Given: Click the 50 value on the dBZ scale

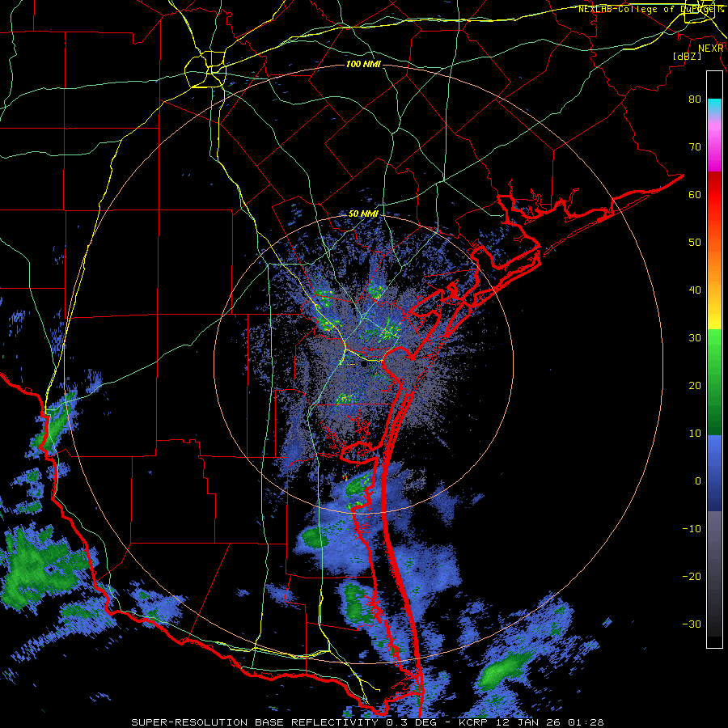Looking at the screenshot, I should point(695,243).
